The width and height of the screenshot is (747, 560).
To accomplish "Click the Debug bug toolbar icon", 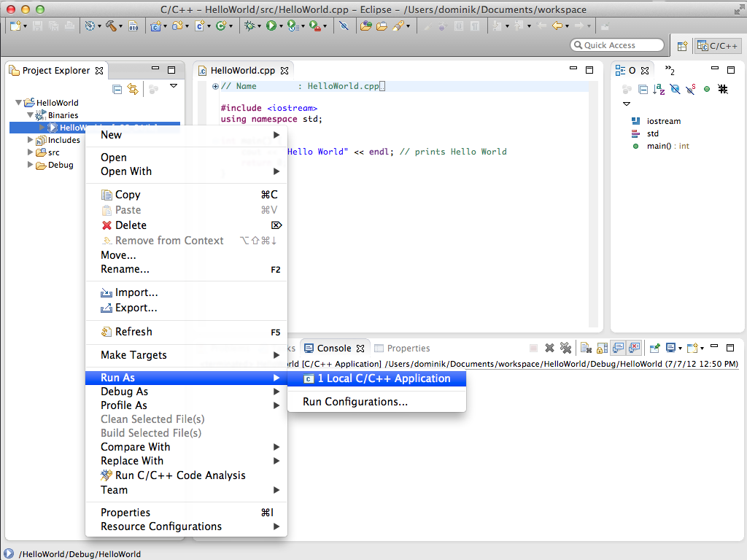I will [x=249, y=26].
